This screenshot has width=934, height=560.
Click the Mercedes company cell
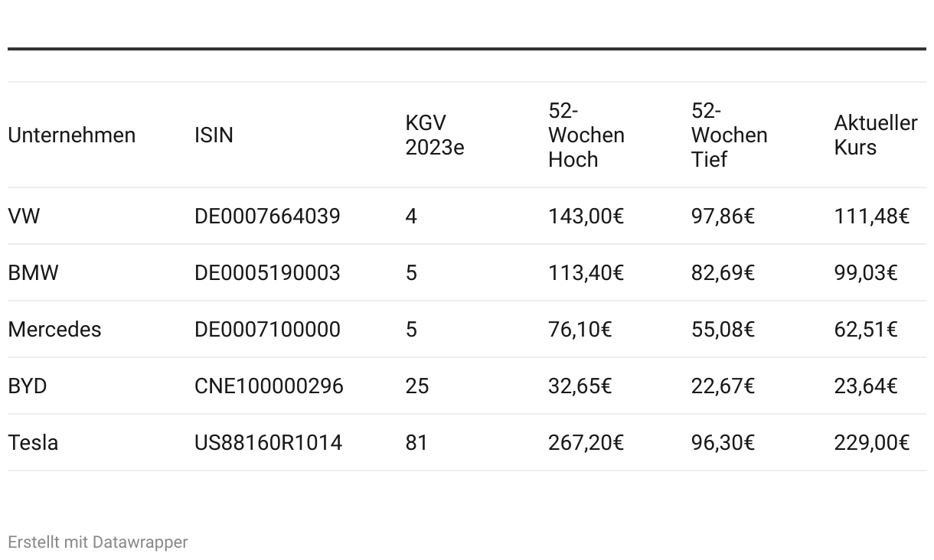click(54, 330)
